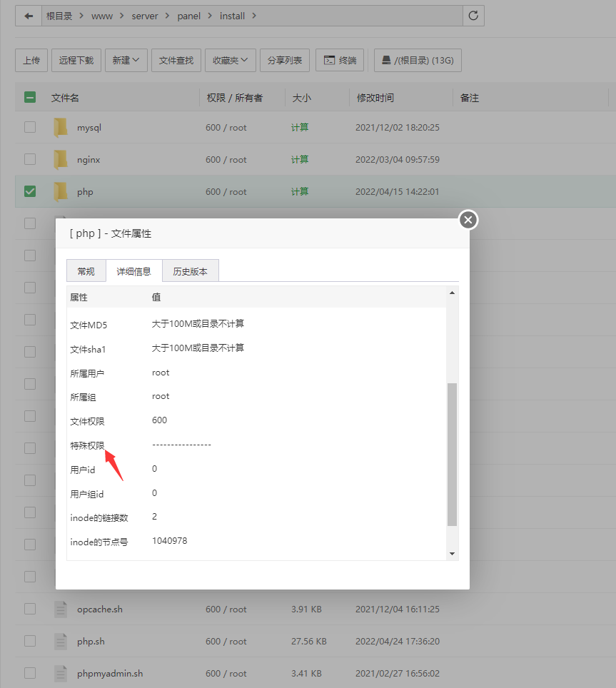
Task: Click the scrollbar up arrow in properties
Action: pos(452,293)
